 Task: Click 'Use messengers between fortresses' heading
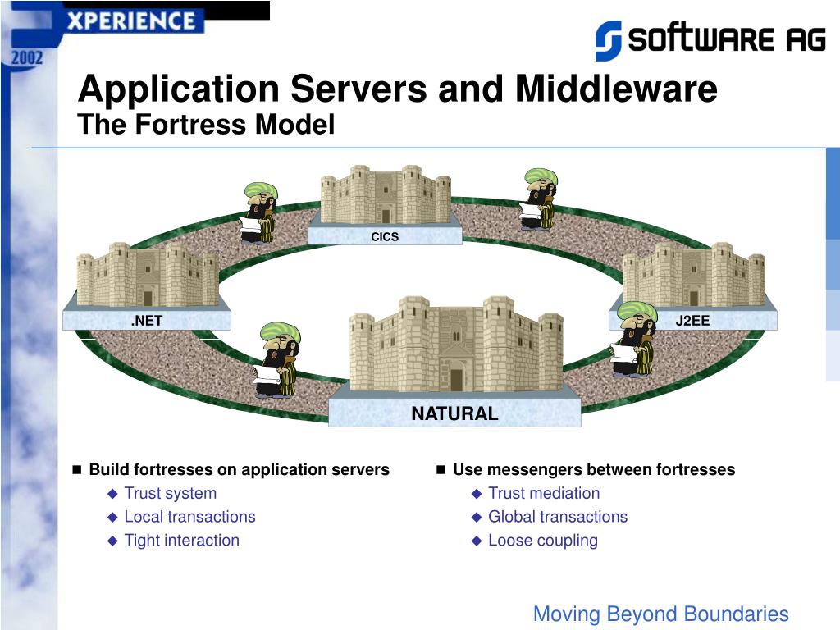click(x=594, y=469)
